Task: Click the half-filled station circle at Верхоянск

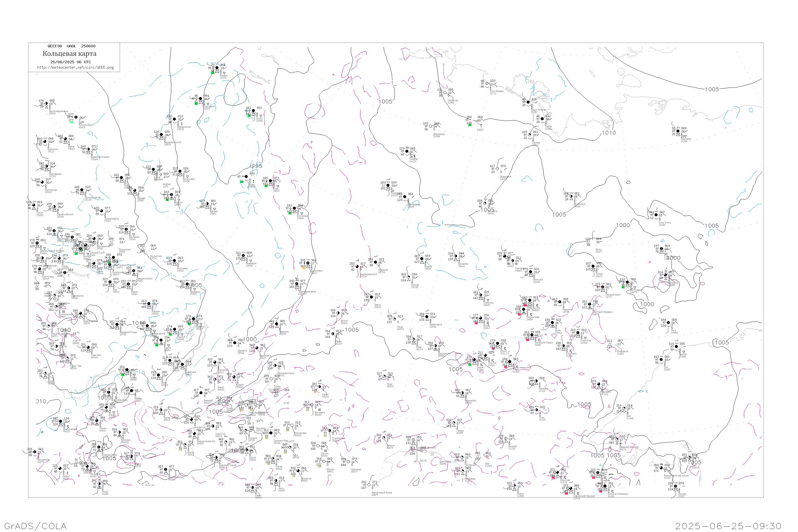Action: pyautogui.click(x=571, y=196)
